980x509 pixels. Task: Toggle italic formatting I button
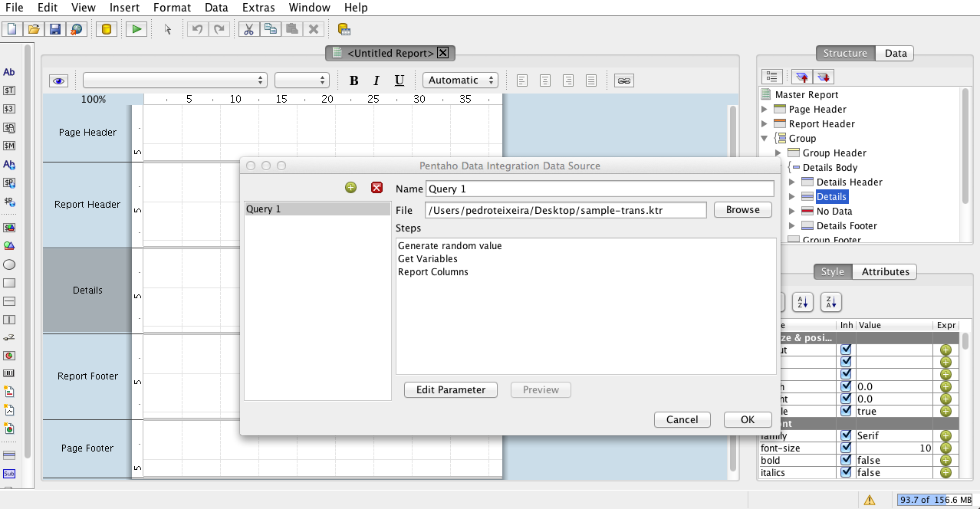pos(377,80)
